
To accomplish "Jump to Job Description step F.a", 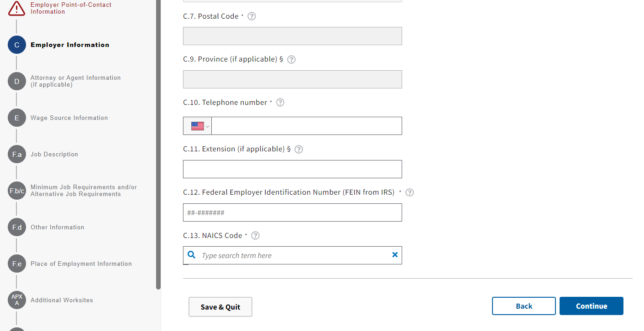I will [54, 154].
